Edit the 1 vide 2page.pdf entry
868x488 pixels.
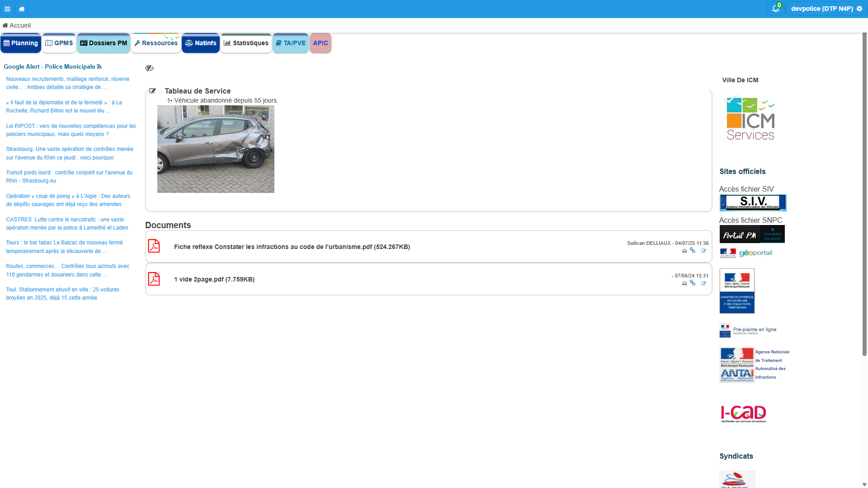click(703, 283)
